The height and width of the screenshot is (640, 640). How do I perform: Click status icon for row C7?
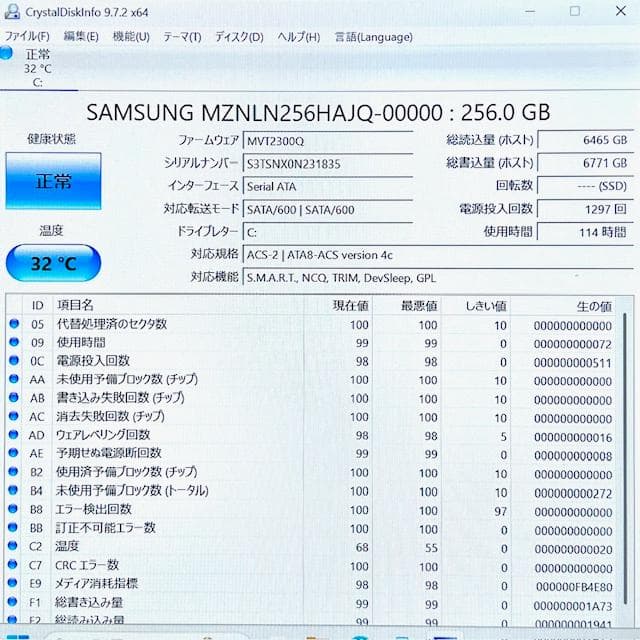(x=13, y=564)
